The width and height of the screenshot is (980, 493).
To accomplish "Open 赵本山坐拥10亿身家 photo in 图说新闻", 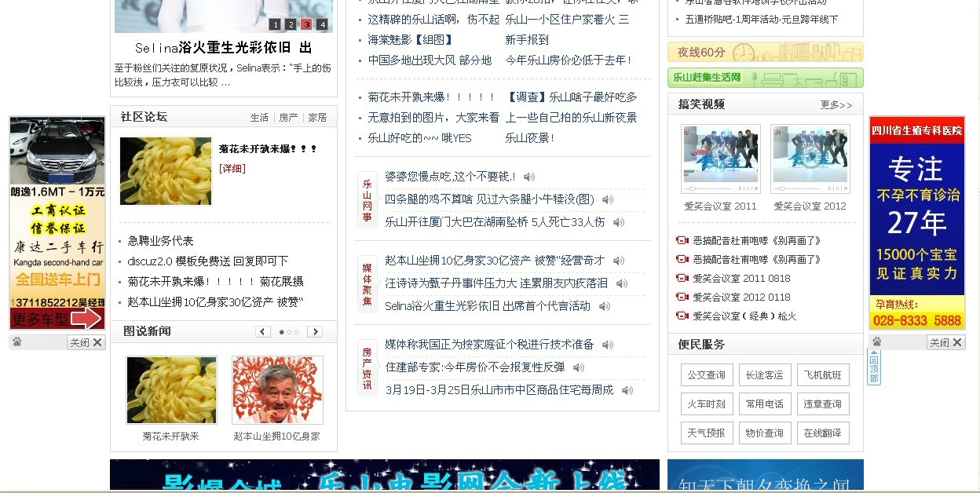I will click(x=277, y=390).
